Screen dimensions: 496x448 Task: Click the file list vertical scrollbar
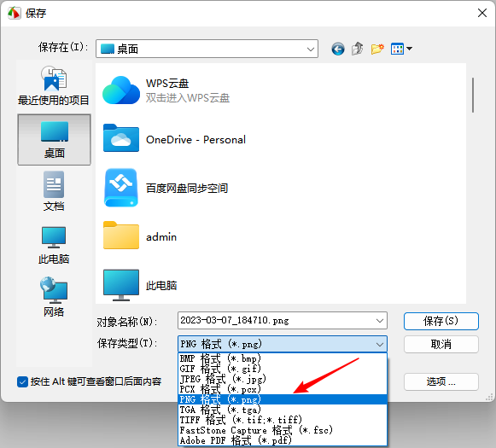tap(473, 95)
